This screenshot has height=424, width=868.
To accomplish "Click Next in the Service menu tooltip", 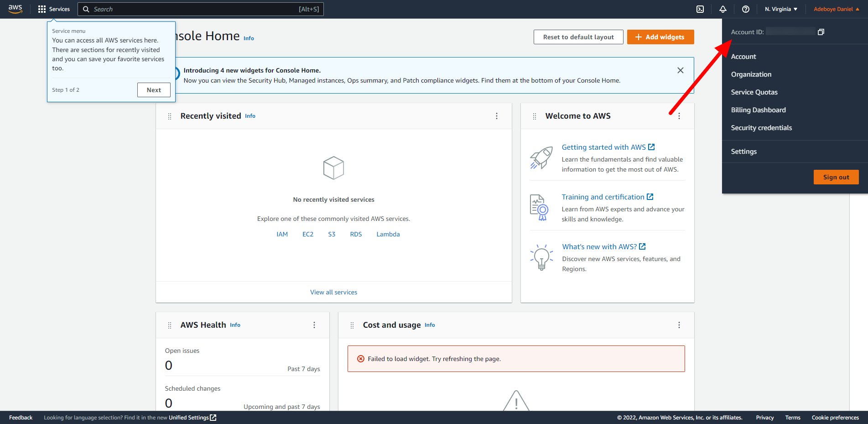I will click(154, 90).
